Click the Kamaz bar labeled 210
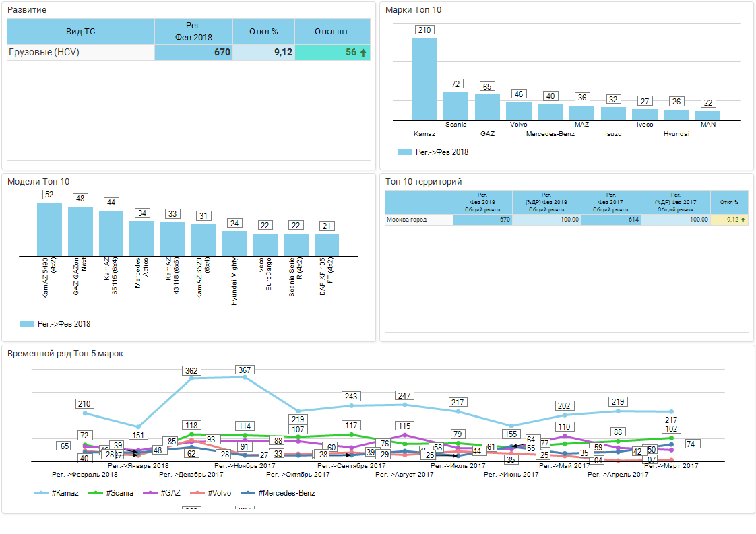The height and width of the screenshot is (534, 756). click(424, 79)
